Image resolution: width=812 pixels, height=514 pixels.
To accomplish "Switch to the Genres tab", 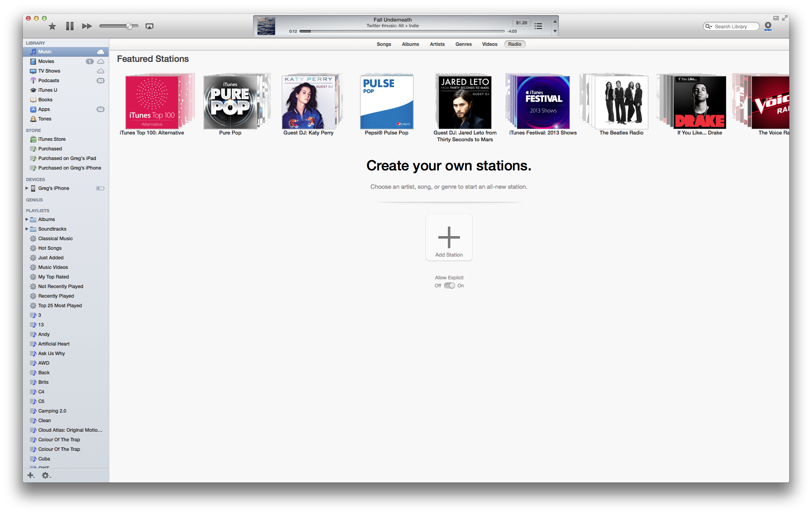I will [463, 44].
